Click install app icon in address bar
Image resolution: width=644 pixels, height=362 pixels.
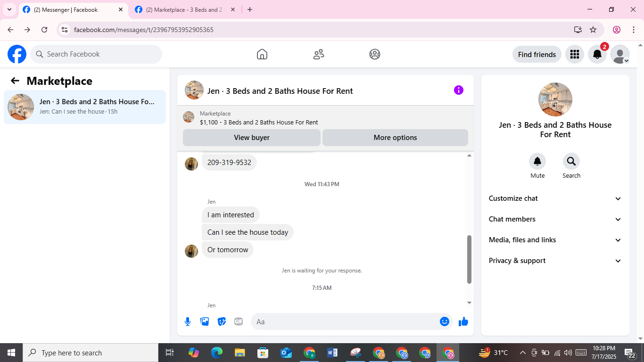[x=578, y=30]
